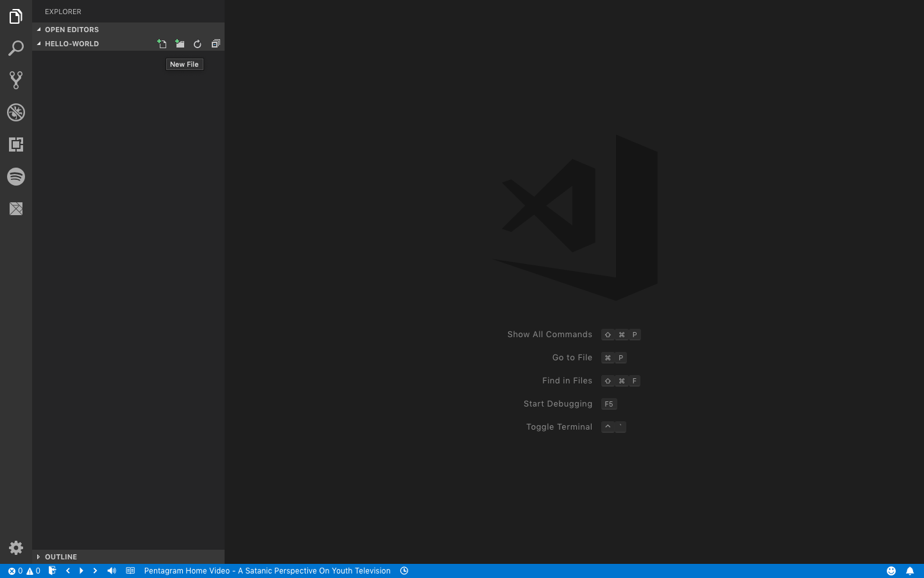The height and width of the screenshot is (578, 924).
Task: Open the Manage gear menu
Action: [16, 548]
